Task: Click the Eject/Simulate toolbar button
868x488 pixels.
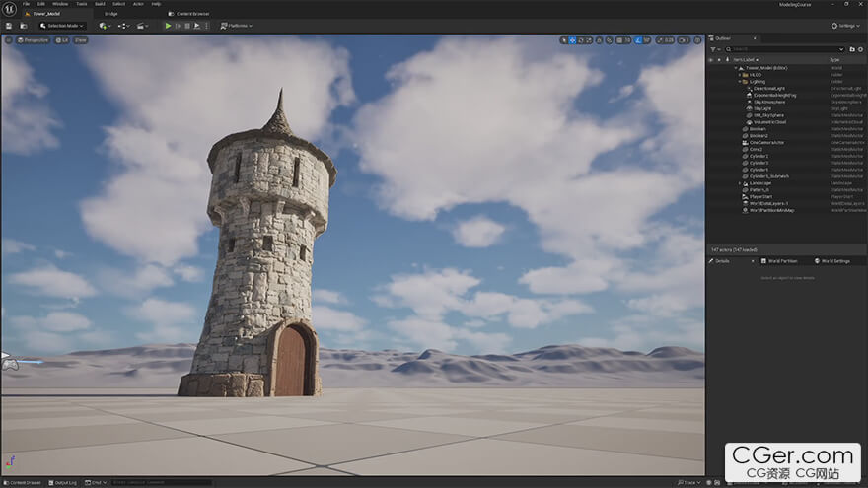Action: [x=196, y=26]
